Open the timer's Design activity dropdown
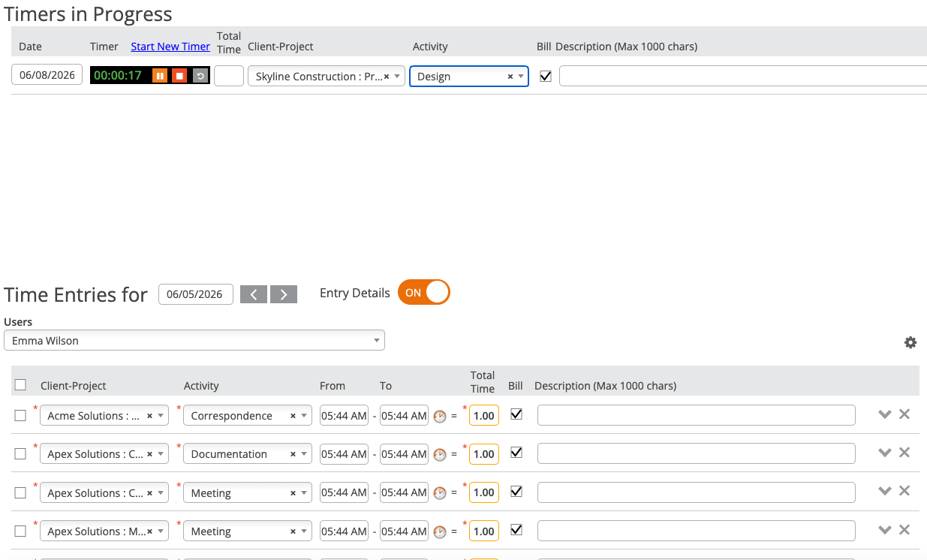Screen dimensions: 927x560 click(469, 77)
